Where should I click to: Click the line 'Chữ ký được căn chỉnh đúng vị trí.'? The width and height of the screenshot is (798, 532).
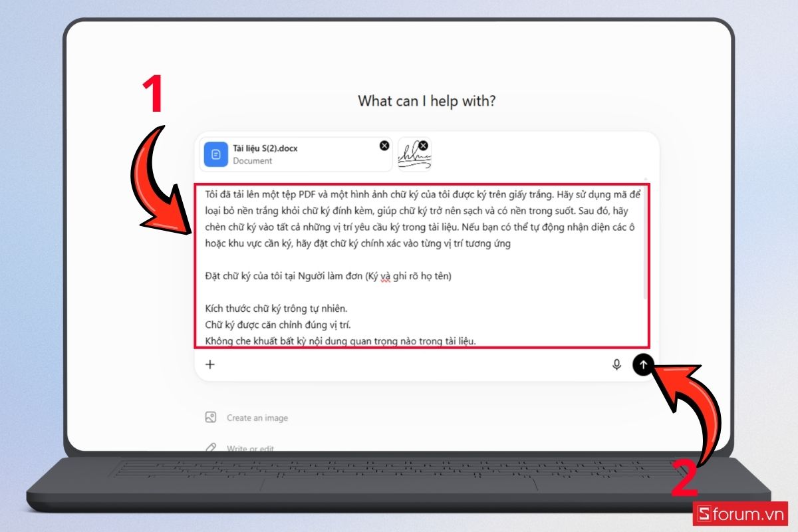pos(279,325)
